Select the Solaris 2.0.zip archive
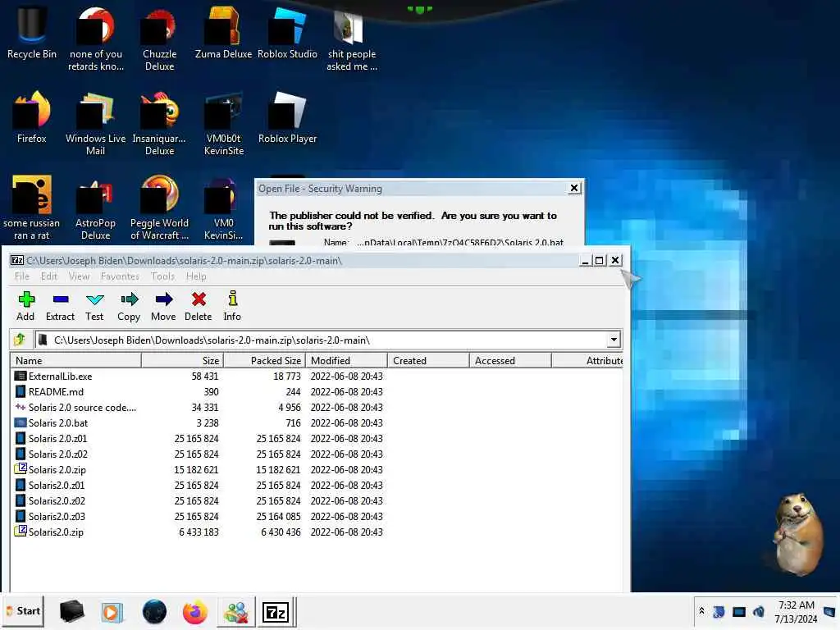This screenshot has width=840, height=630. (316, 469)
